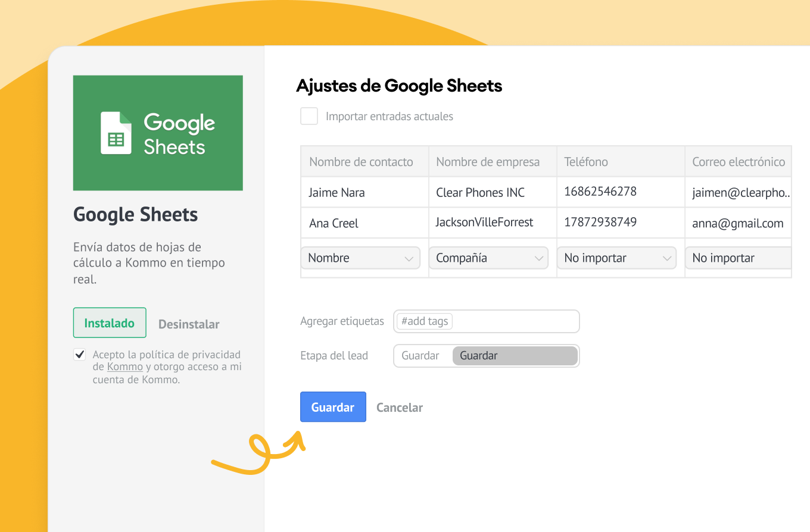Viewport: 810px width, 532px height.
Task: Click the Google Sheets title in sidebar
Action: tap(135, 215)
